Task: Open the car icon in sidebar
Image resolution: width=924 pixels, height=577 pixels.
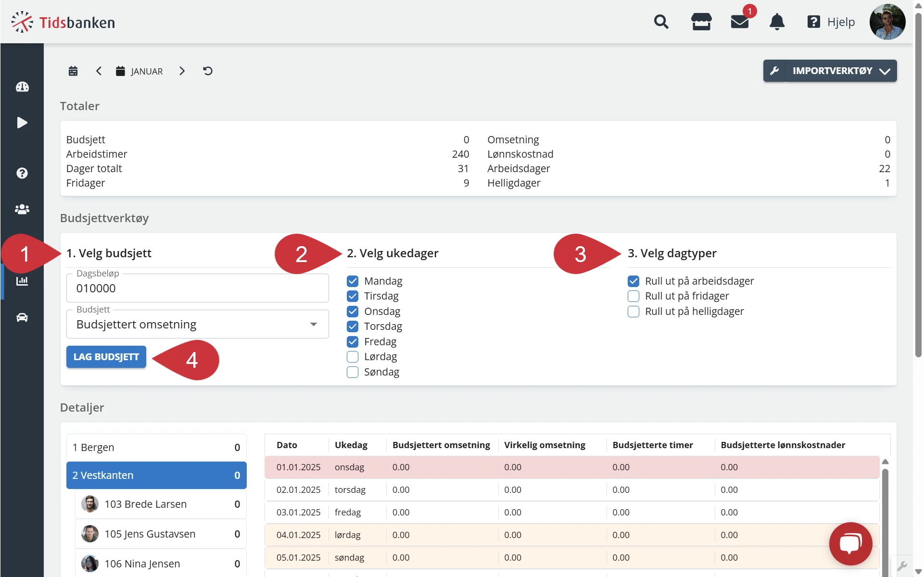Action: 22,317
